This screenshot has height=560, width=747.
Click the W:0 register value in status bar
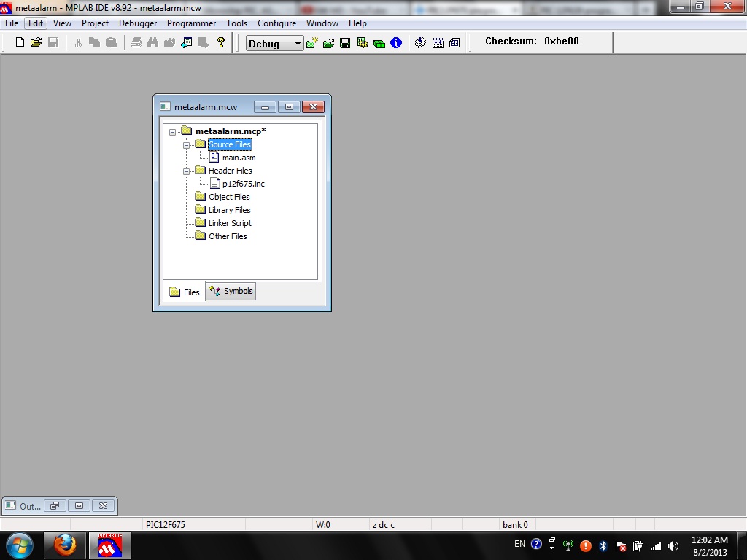(x=323, y=525)
